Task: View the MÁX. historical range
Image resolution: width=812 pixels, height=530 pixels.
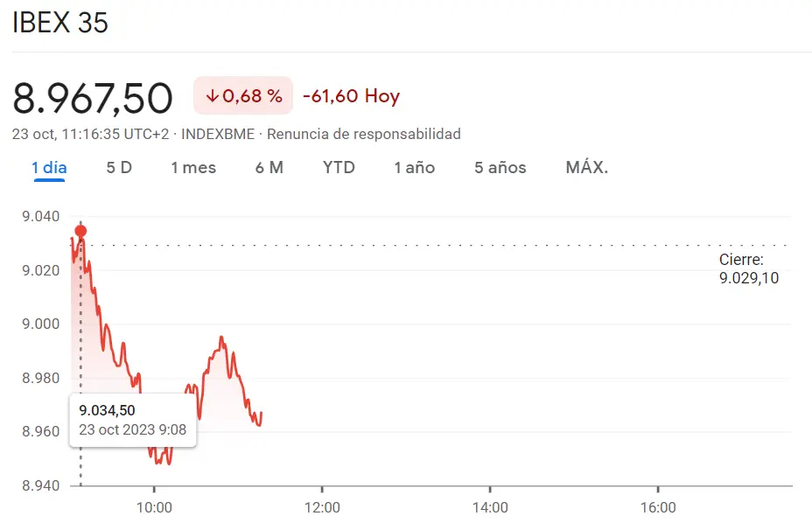Action: click(x=585, y=167)
